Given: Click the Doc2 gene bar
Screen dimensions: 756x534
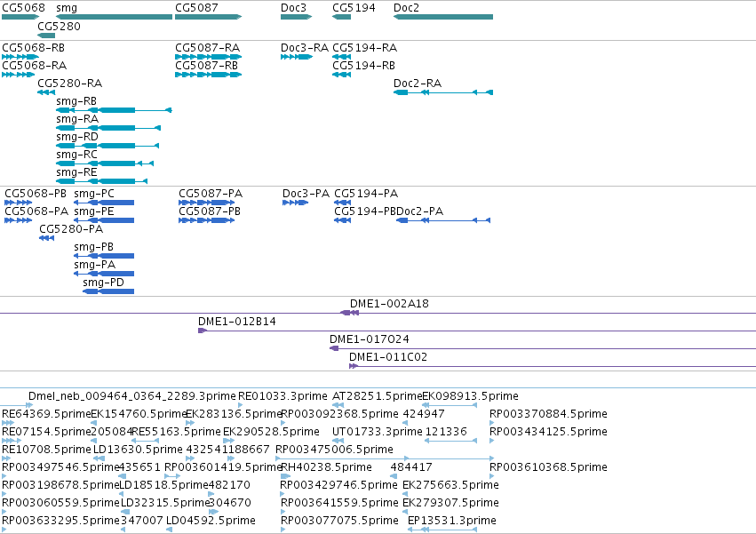Looking at the screenshot, I should pyautogui.click(x=443, y=17).
